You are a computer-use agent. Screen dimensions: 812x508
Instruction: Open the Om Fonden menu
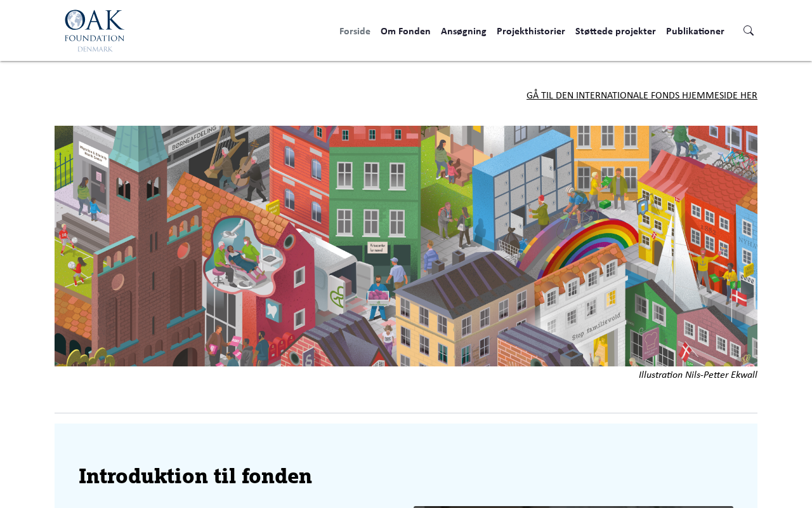(405, 31)
